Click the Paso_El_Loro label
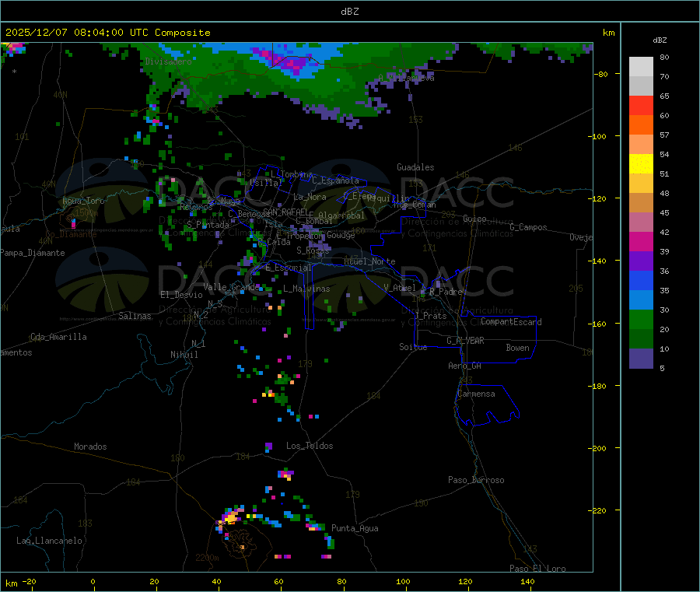The image size is (700, 592). click(x=537, y=569)
